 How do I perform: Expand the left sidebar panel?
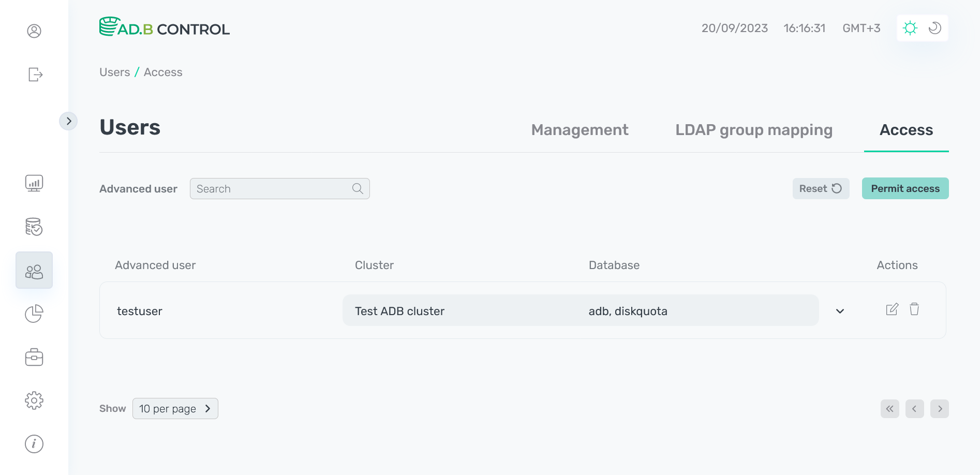point(68,121)
